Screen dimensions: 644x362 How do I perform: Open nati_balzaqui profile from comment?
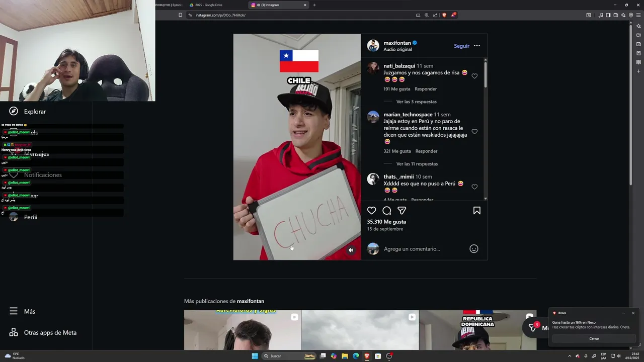(x=399, y=66)
